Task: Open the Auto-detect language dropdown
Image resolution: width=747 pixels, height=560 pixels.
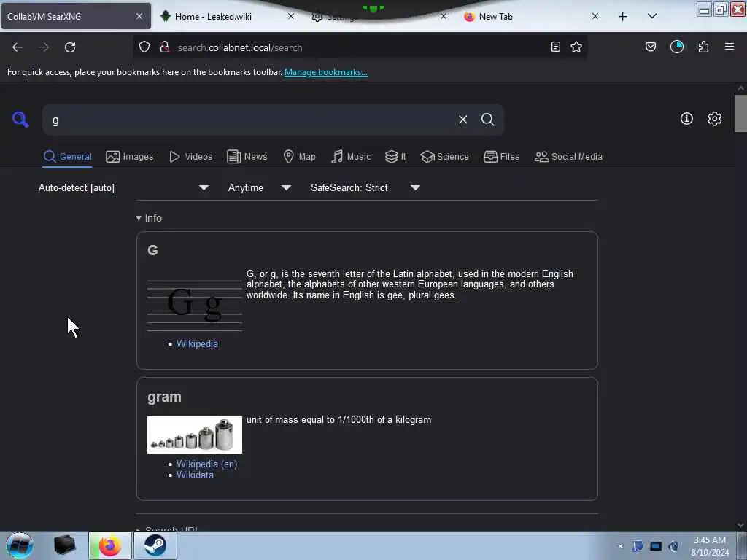Action: pyautogui.click(x=123, y=187)
